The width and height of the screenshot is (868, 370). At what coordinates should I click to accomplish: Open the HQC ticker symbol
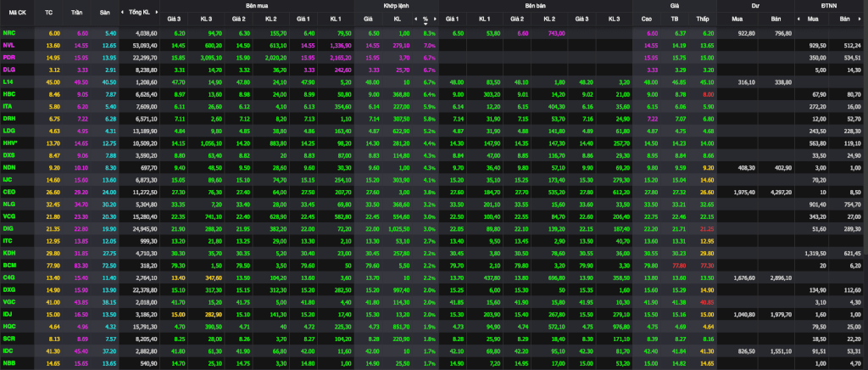[8, 326]
